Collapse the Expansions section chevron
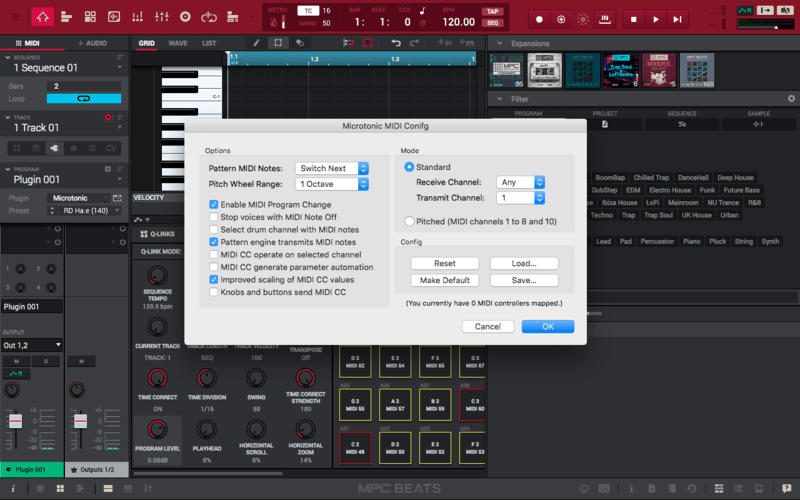The height and width of the screenshot is (500, 800). 499,43
